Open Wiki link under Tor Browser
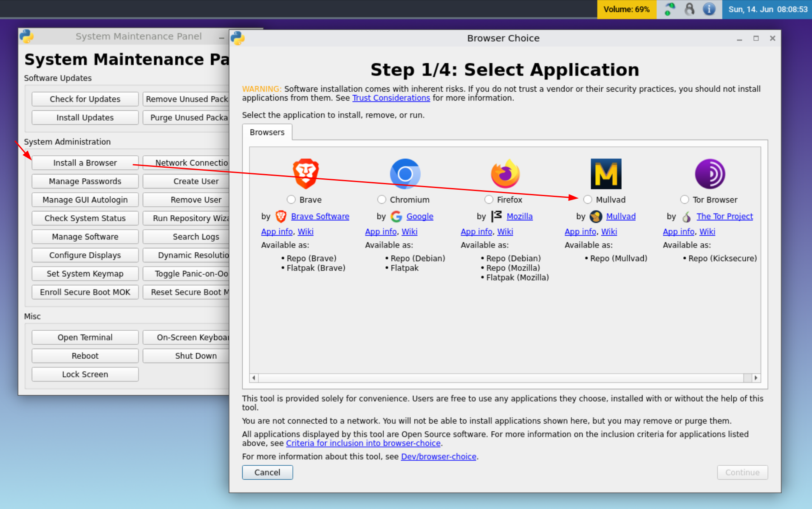The height and width of the screenshot is (509, 812). pos(707,232)
